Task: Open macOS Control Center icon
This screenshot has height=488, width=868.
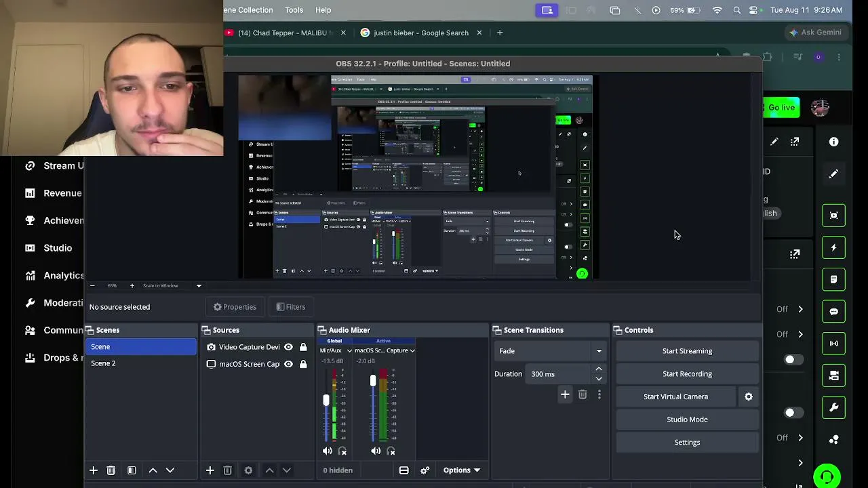Action: [x=753, y=10]
